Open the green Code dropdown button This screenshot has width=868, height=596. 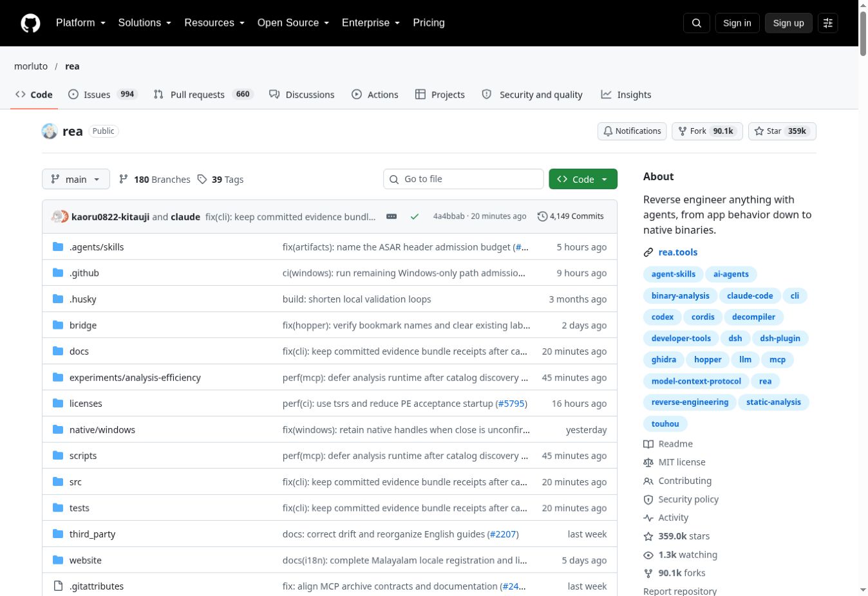(x=583, y=180)
